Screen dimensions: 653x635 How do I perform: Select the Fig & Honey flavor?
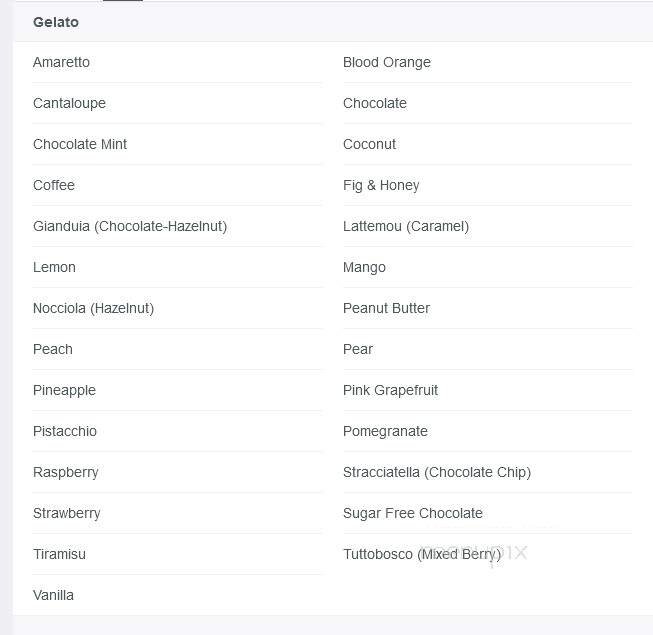[381, 185]
